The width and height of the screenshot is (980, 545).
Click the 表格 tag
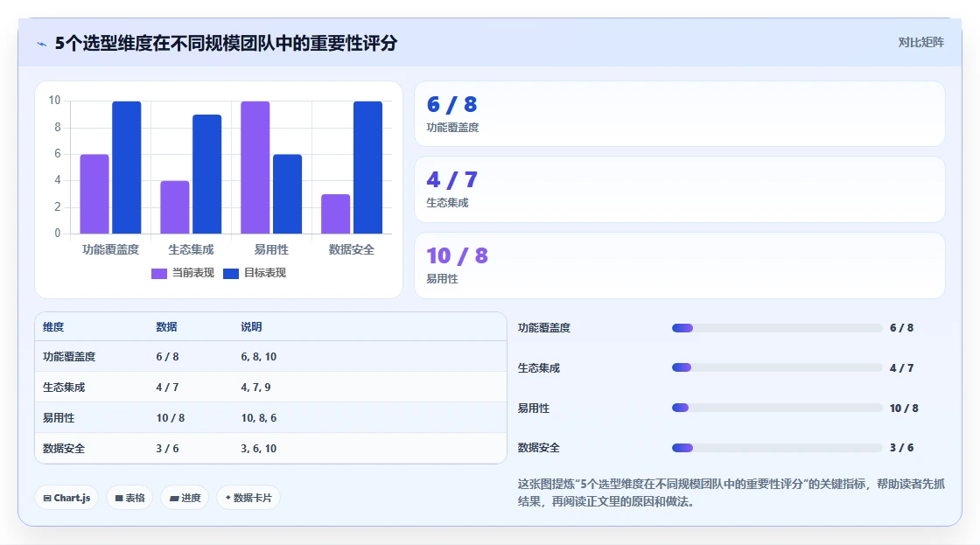click(x=129, y=498)
